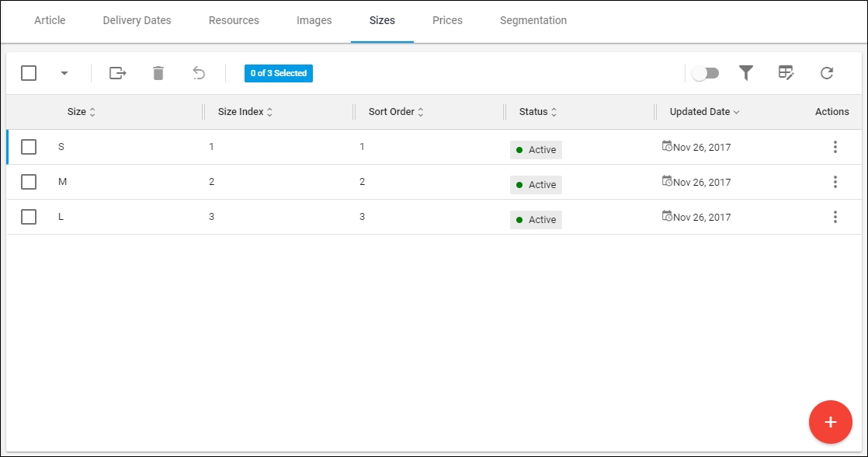The height and width of the screenshot is (457, 868).
Task: Click the red add plus button
Action: pos(830,422)
